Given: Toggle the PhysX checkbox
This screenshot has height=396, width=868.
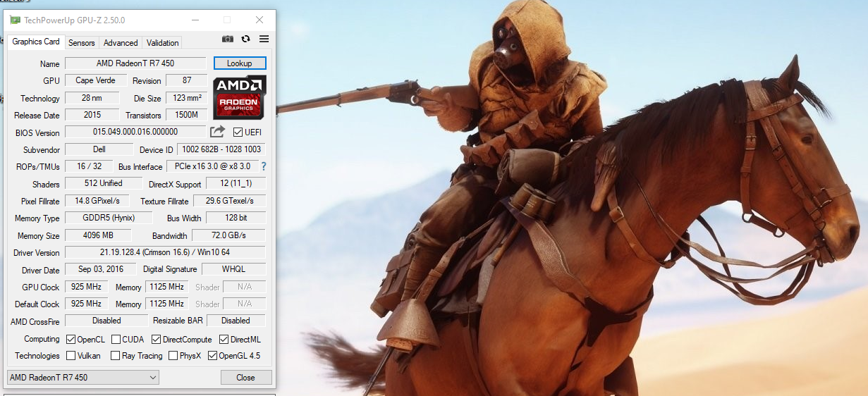Looking at the screenshot, I should 173,356.
